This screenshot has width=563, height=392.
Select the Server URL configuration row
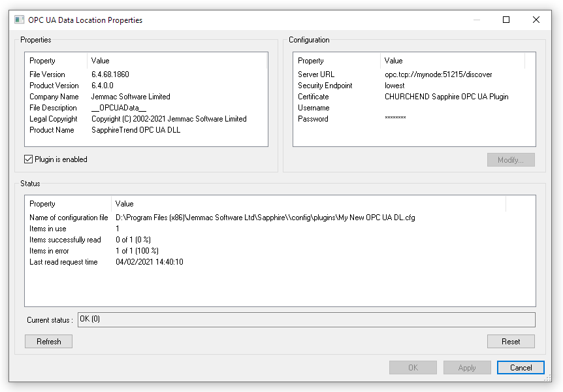[x=414, y=74]
